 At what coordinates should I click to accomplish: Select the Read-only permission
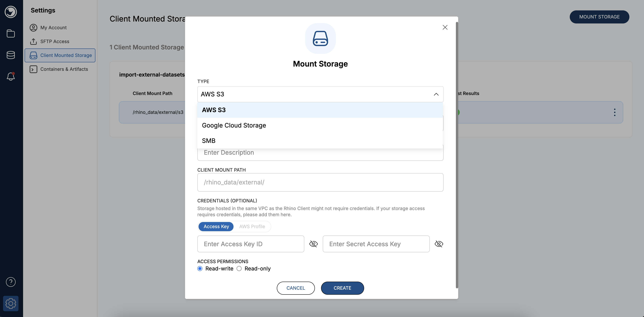pyautogui.click(x=239, y=269)
